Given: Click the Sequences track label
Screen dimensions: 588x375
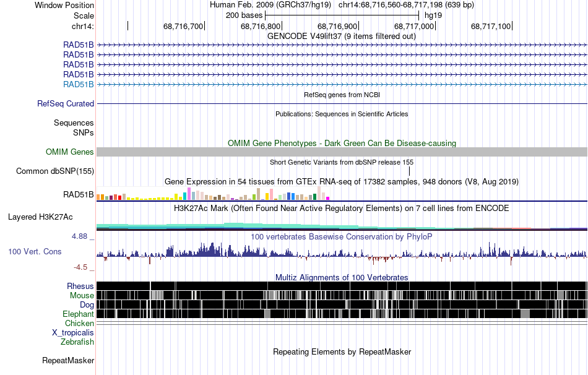Looking at the screenshot, I should click(x=74, y=123).
